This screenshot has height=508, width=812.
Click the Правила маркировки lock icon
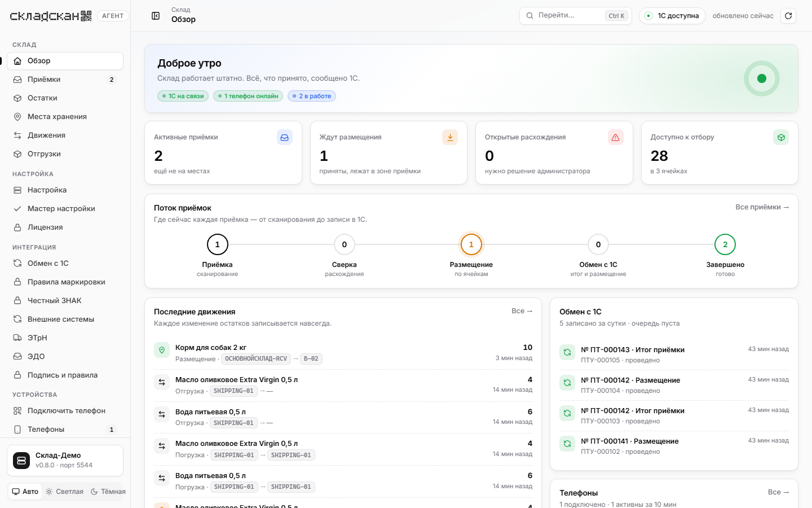pos(17,282)
